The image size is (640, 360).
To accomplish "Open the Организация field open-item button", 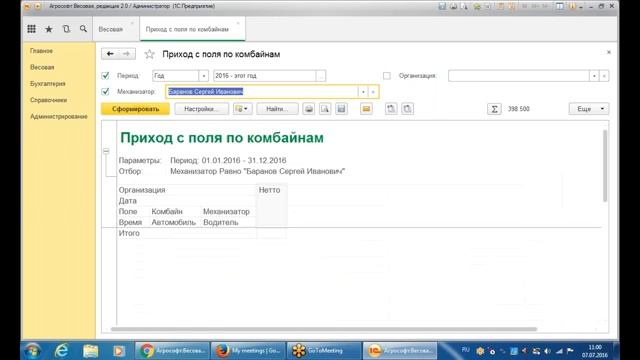I will point(604,76).
